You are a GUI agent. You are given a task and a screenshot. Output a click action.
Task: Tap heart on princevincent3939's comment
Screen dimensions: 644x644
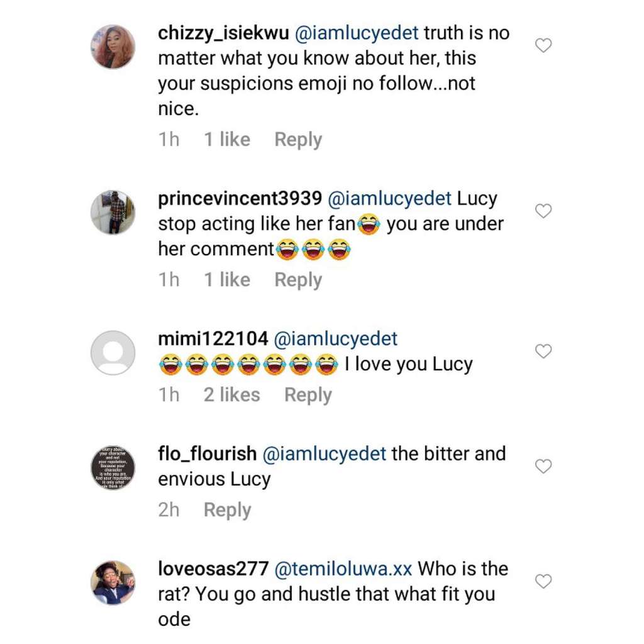click(x=543, y=211)
